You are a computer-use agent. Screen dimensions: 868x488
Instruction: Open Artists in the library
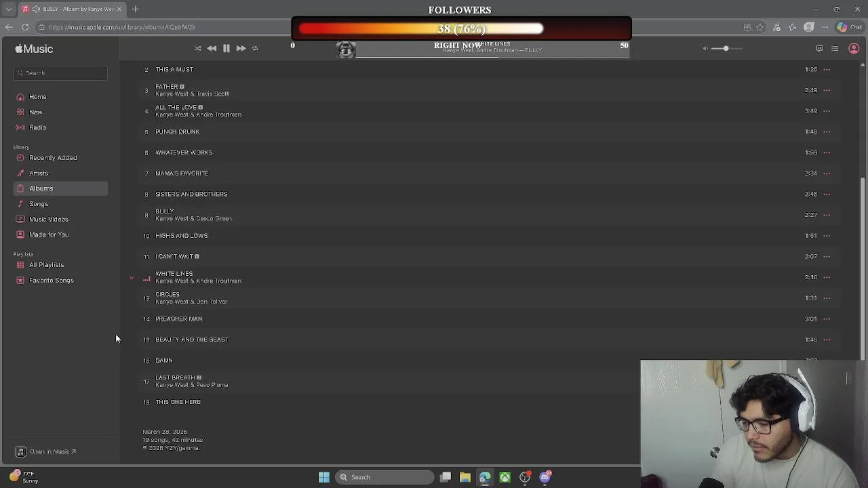(x=60, y=173)
